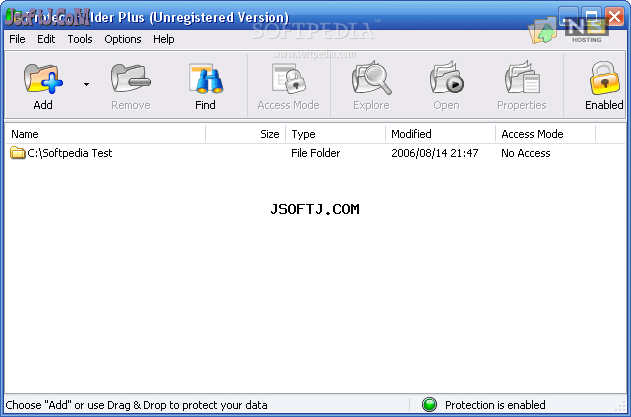Sort list by Size column header
The height and width of the screenshot is (417, 631).
point(245,134)
